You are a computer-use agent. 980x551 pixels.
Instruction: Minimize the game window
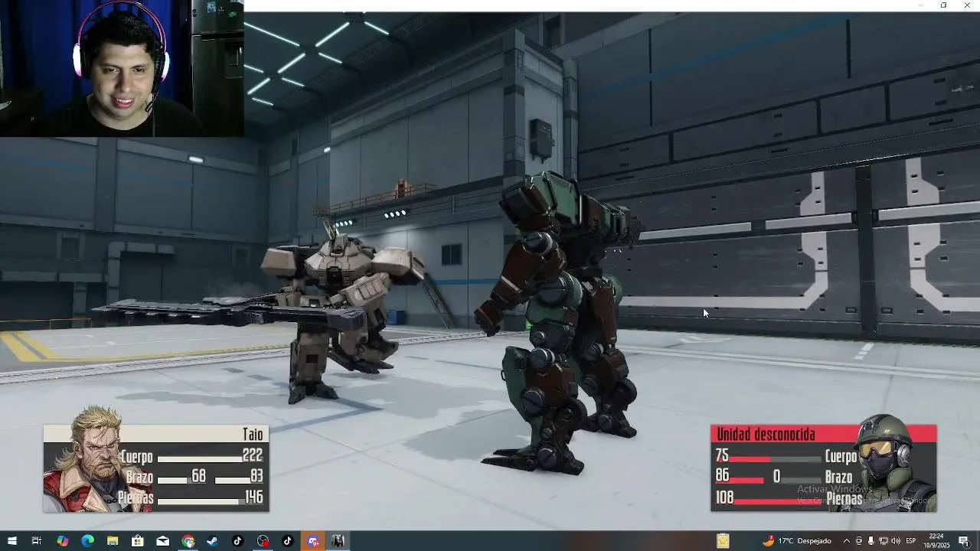pyautogui.click(x=920, y=5)
